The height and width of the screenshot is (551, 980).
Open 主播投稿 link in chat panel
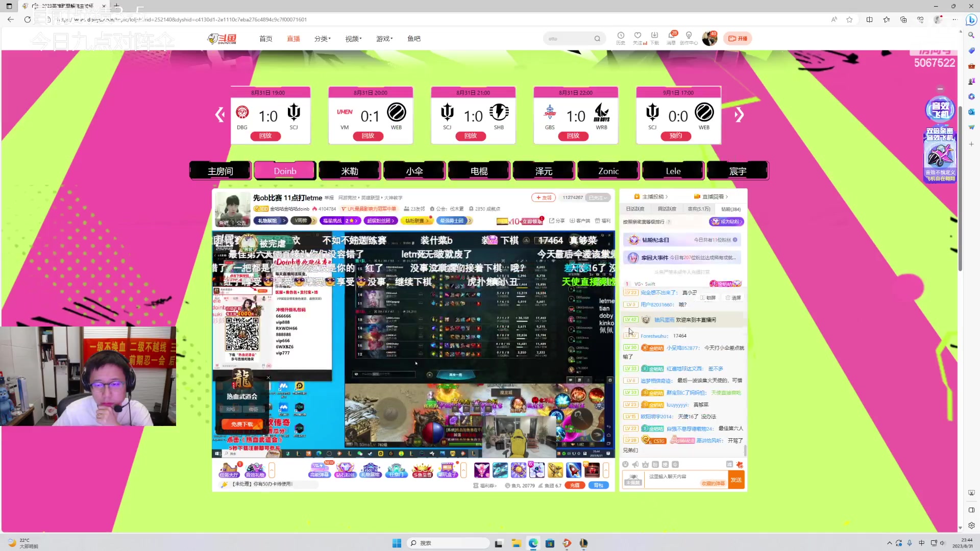point(651,196)
